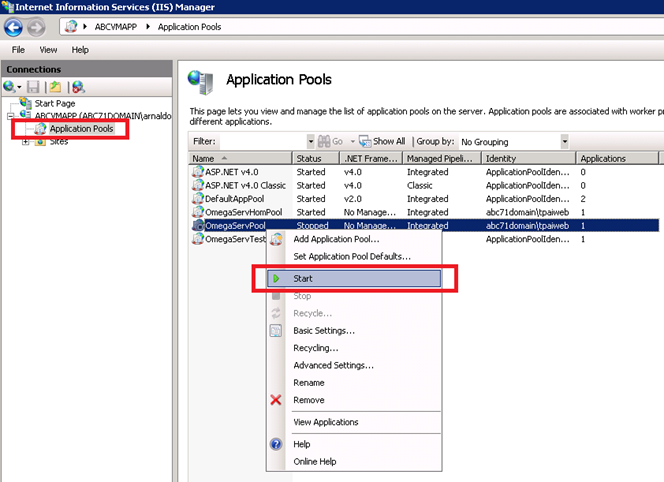Choose View Applications from context menu
664x482 pixels.
[x=354, y=422]
